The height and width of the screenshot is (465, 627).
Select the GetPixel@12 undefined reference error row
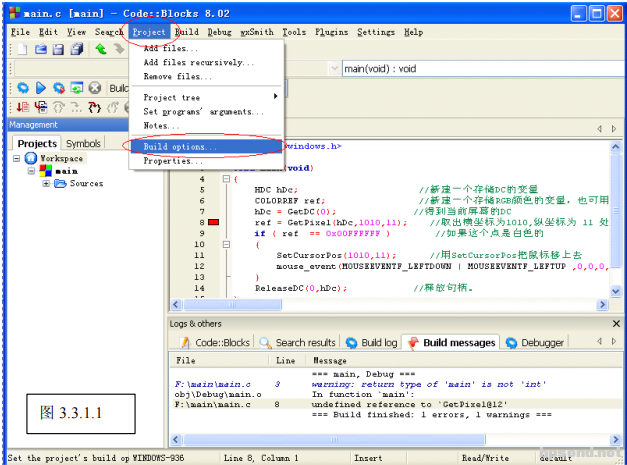pyautogui.click(x=396, y=404)
